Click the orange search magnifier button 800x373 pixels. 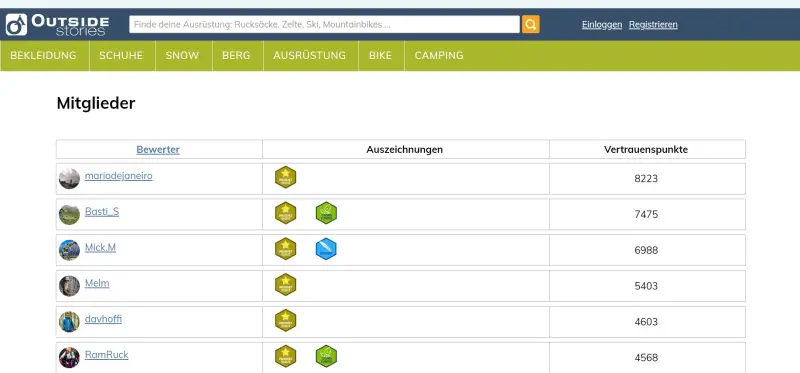[531, 24]
